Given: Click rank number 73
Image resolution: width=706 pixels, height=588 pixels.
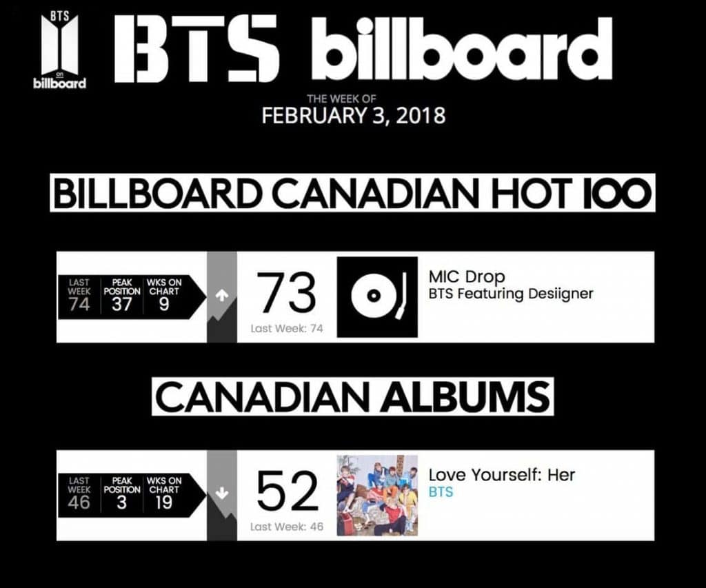Looking at the screenshot, I should 286,292.
